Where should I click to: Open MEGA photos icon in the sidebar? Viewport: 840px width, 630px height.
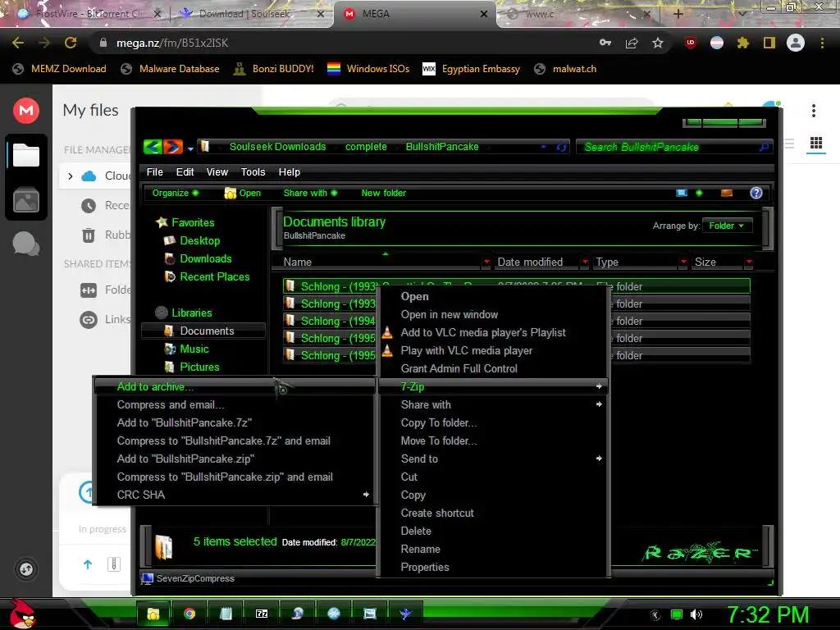click(x=25, y=200)
